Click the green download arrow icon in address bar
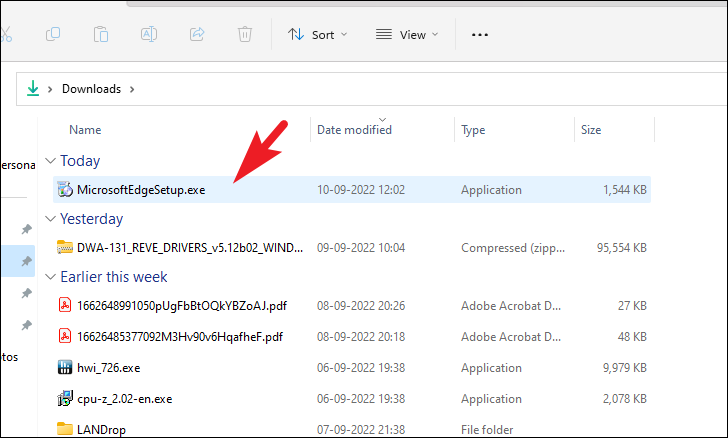The image size is (728, 438). point(32,88)
